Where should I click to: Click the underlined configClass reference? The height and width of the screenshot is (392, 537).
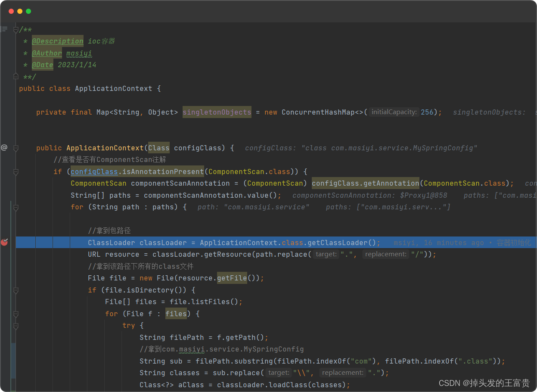coord(94,171)
